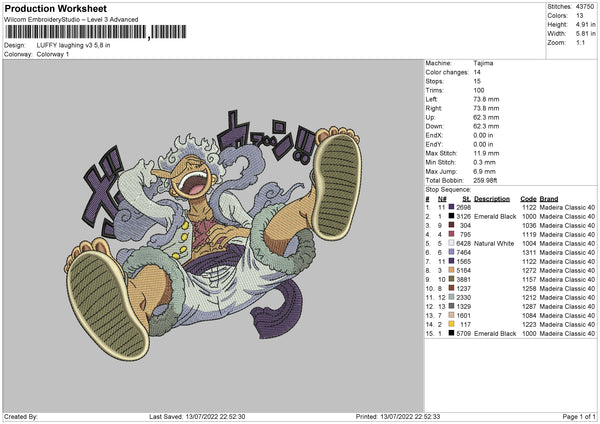
Task: Click thread code '1311'
Action: coord(529,252)
